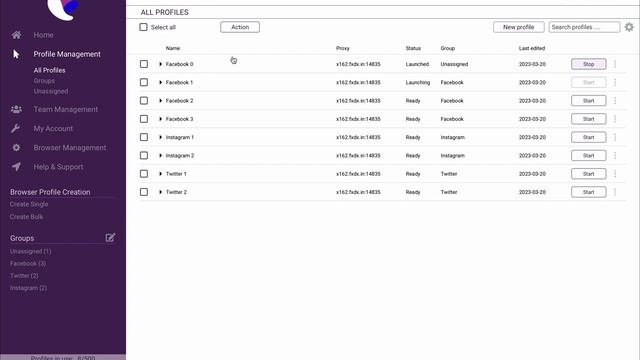Expand the Twitter 1 row details

coord(160,174)
